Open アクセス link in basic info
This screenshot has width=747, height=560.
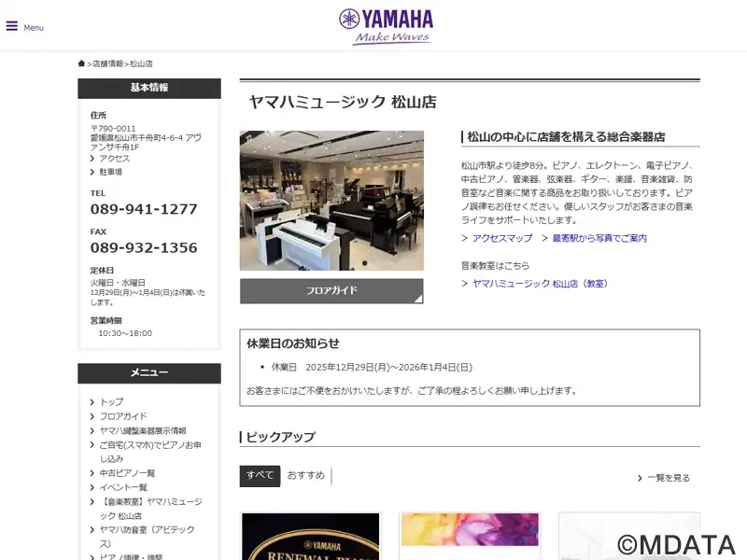click(x=115, y=159)
